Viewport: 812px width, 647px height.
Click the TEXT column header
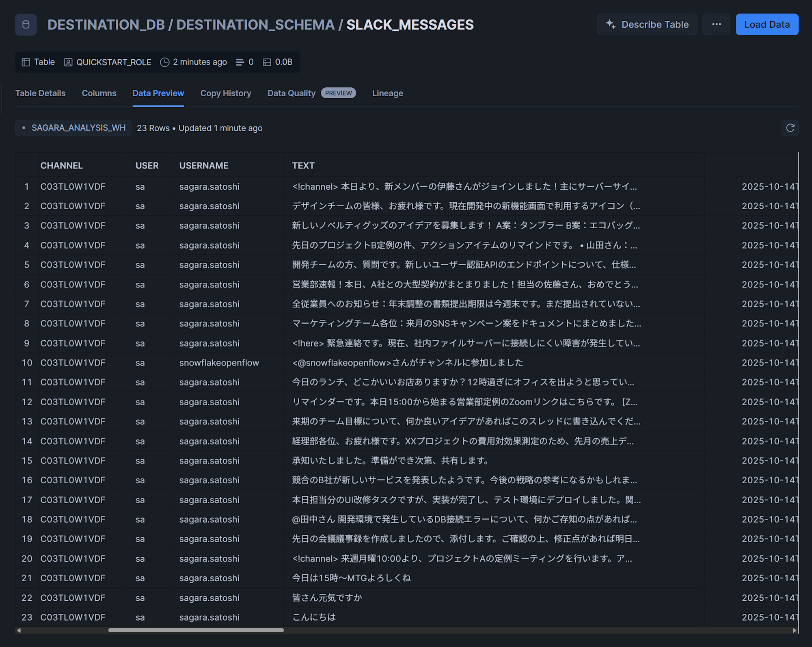point(303,166)
